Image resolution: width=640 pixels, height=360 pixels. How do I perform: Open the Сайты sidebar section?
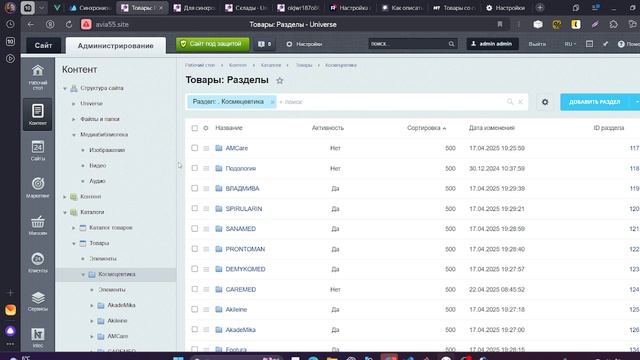38,150
